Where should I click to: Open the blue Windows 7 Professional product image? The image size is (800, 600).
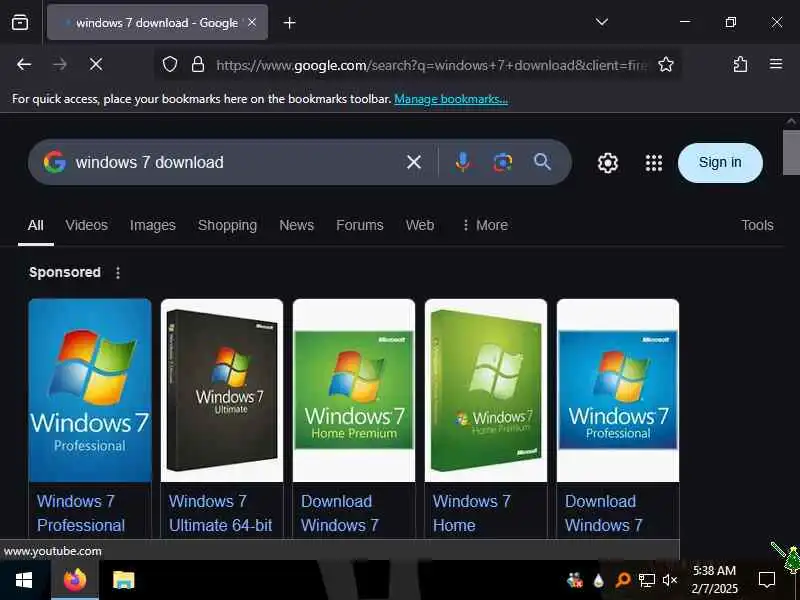point(90,390)
